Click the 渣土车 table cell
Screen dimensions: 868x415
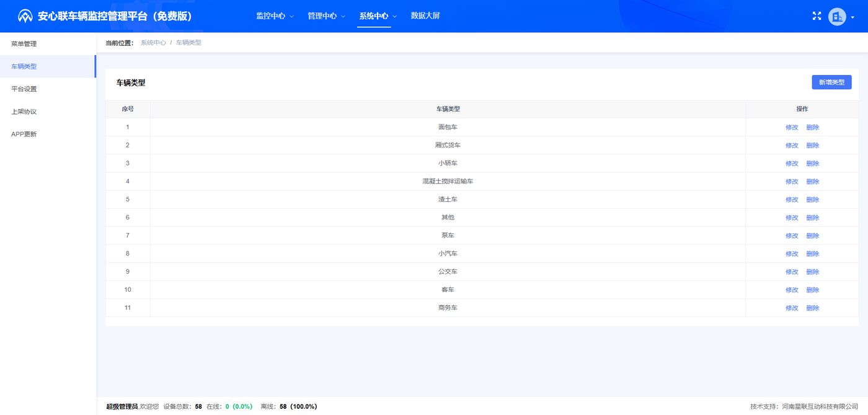click(x=448, y=199)
